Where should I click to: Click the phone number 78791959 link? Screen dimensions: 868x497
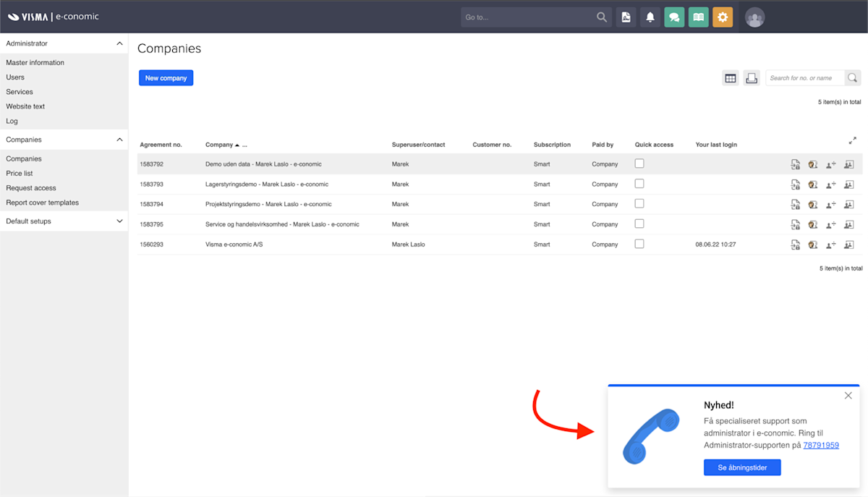[821, 446]
